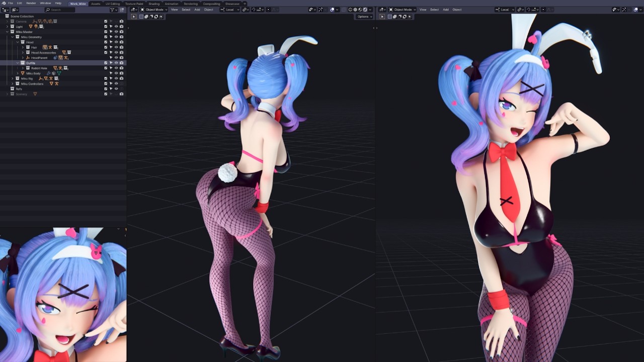Screen dimensions: 644x362
Task: Add a new workspace tab
Action: (x=245, y=4)
